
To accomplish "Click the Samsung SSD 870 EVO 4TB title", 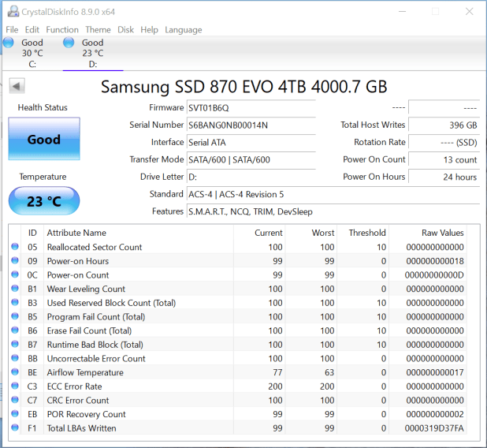I will click(243, 87).
